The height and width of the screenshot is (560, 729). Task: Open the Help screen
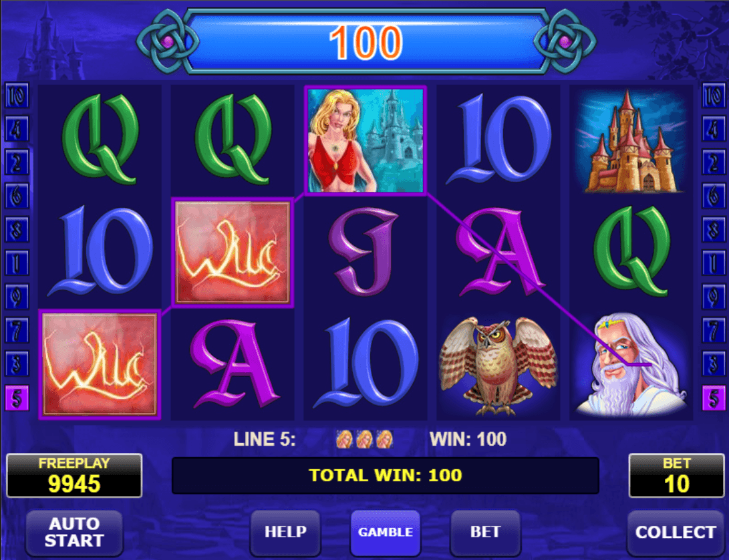(x=285, y=532)
